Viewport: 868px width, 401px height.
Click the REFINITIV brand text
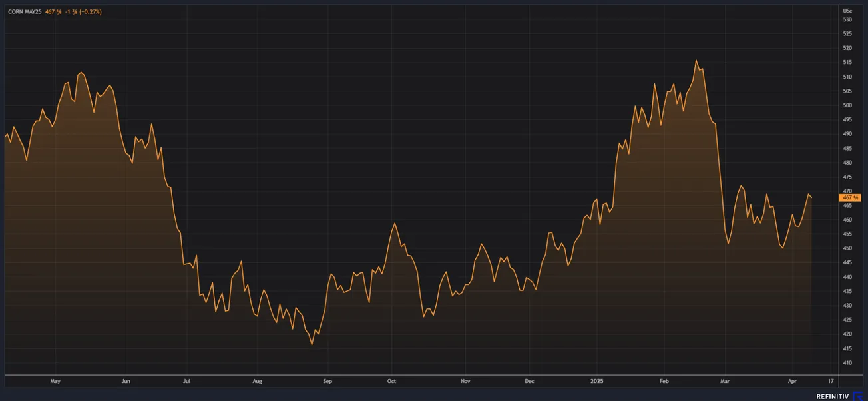[833, 396]
